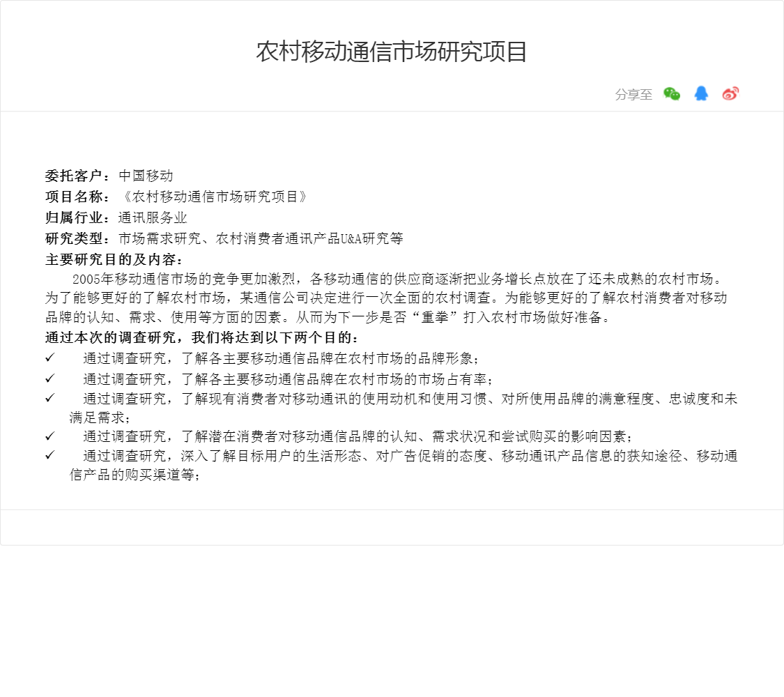Viewport: 784px width, 697px height.
Task: Click the 研究类型 label
Action: click(73, 238)
